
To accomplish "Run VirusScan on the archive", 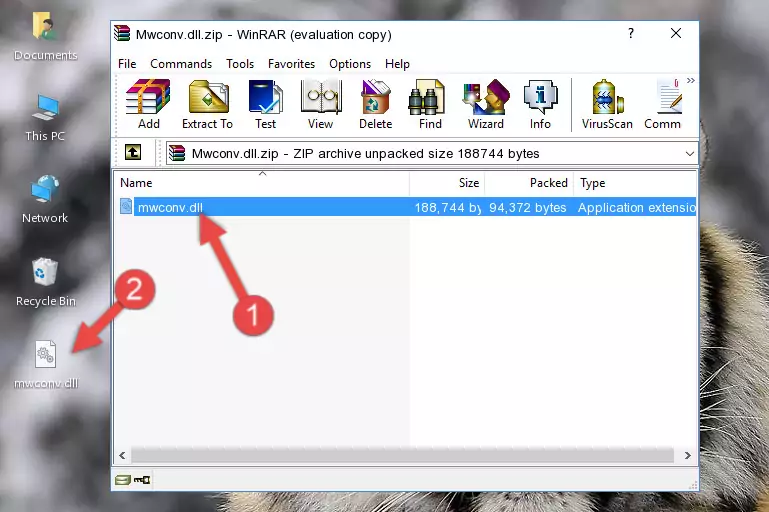I will coord(607,104).
